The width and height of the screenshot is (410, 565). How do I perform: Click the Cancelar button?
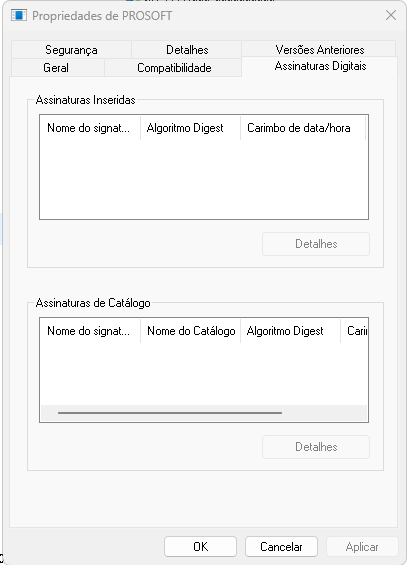(281, 547)
